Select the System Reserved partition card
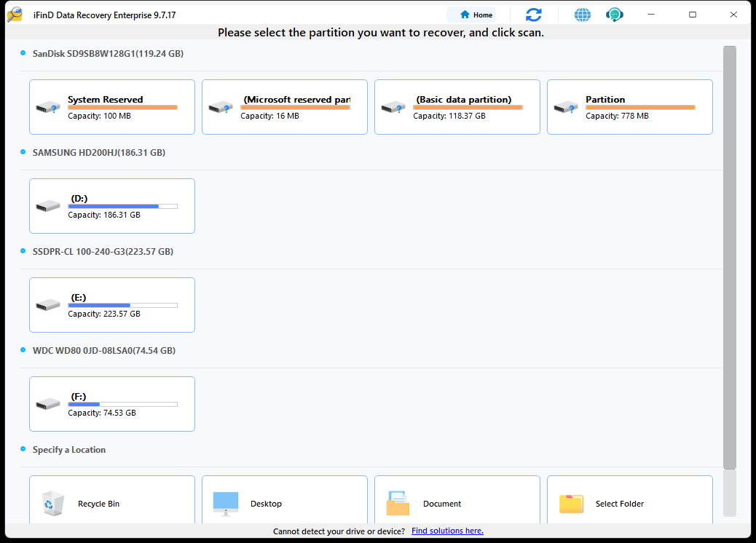 pyautogui.click(x=112, y=107)
